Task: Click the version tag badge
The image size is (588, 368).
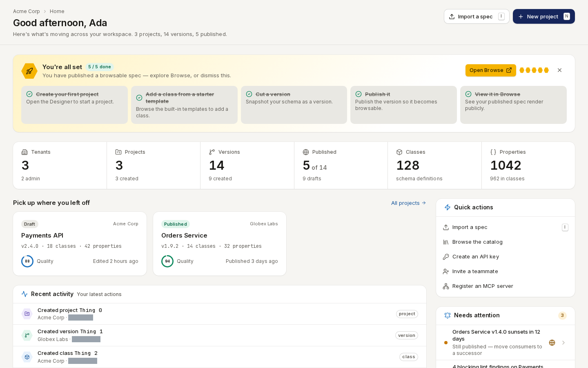Action: coord(407,335)
